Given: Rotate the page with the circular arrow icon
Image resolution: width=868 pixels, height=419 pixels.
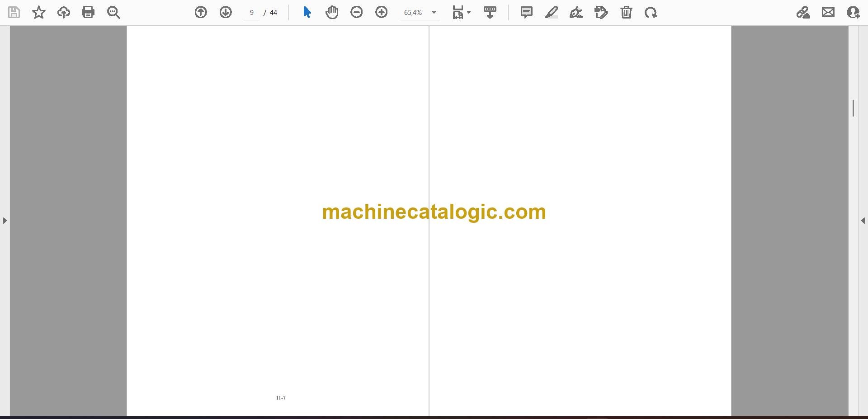Looking at the screenshot, I should (x=651, y=12).
